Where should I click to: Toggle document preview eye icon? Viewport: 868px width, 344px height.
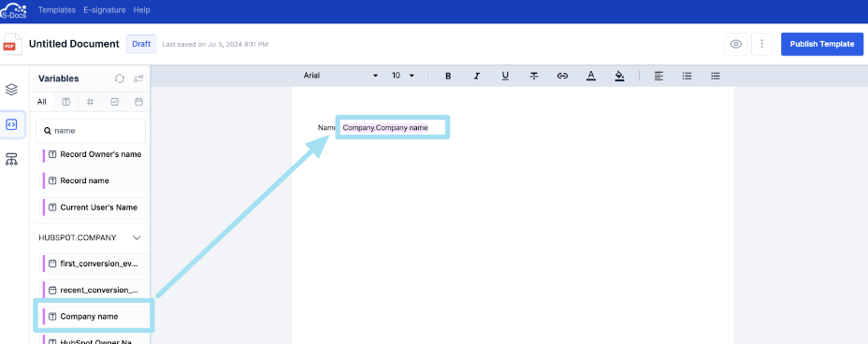736,44
